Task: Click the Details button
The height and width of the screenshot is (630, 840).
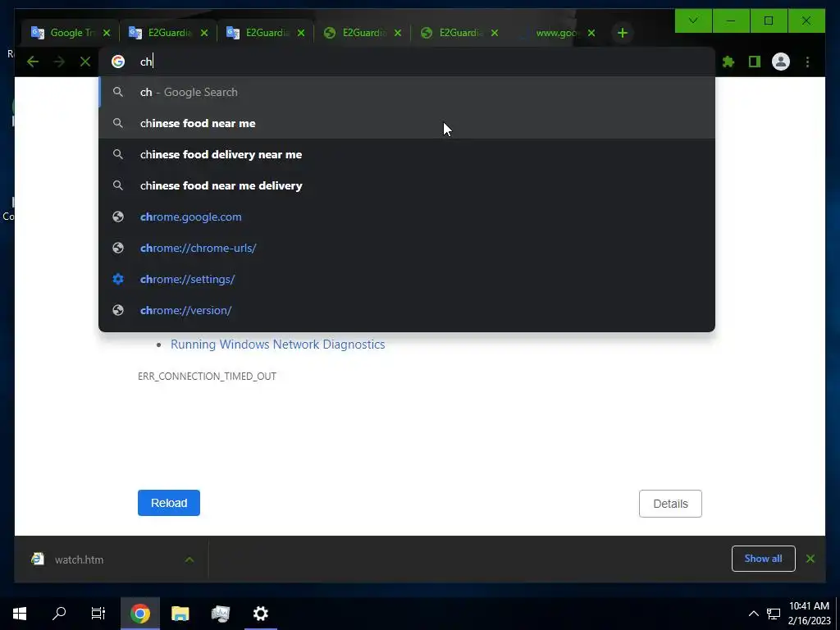Action: click(670, 504)
